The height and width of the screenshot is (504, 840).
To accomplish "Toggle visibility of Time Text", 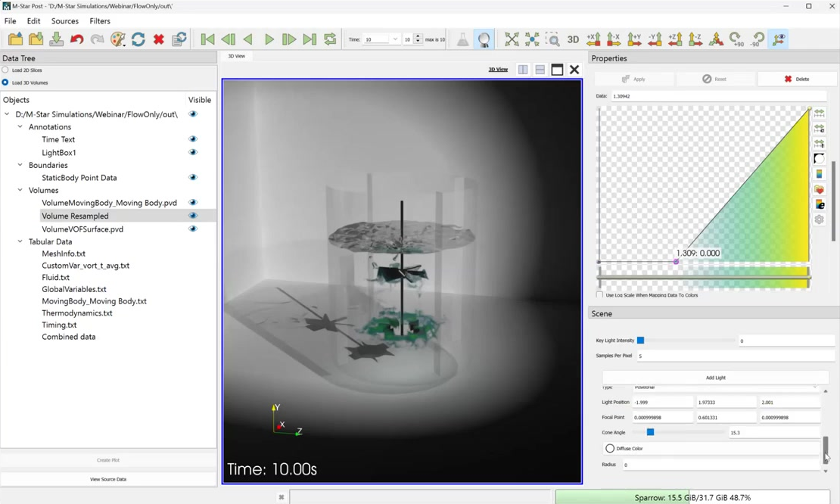I will [193, 139].
